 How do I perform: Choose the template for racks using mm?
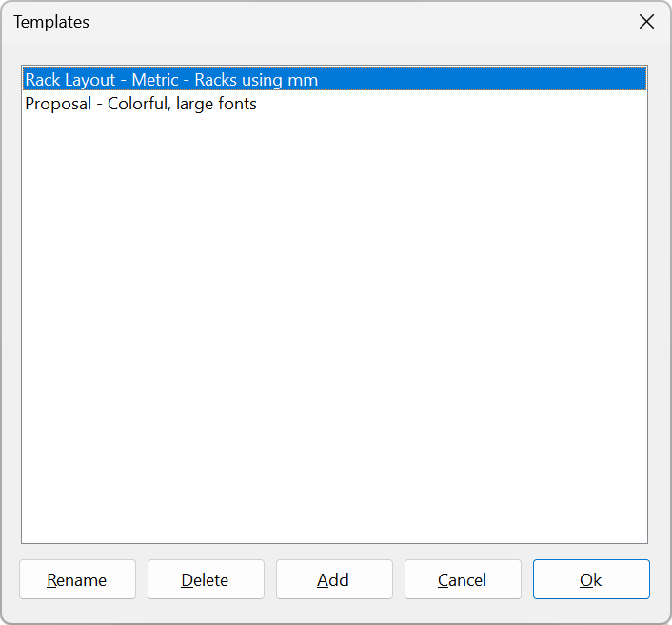pos(171,80)
